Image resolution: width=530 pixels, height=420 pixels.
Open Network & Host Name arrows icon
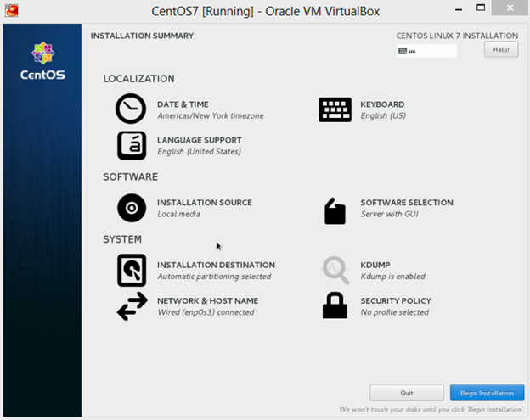pyautogui.click(x=132, y=306)
